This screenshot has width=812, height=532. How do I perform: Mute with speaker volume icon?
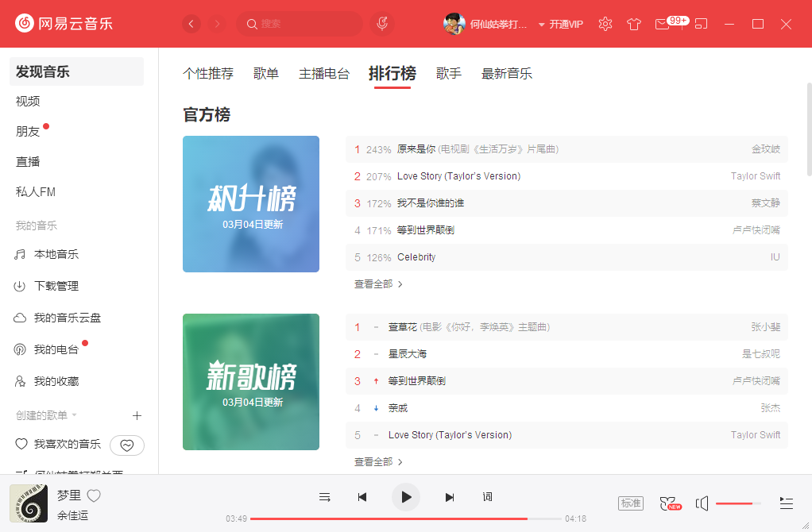click(702, 503)
